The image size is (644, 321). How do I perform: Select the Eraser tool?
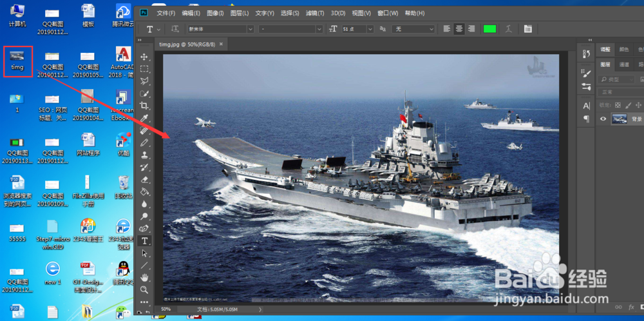click(x=144, y=179)
